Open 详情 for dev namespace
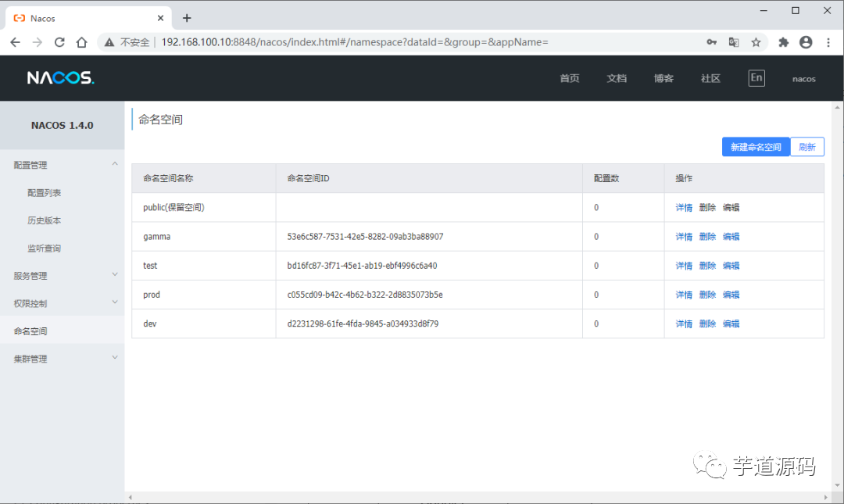The width and height of the screenshot is (844, 504). (x=684, y=323)
